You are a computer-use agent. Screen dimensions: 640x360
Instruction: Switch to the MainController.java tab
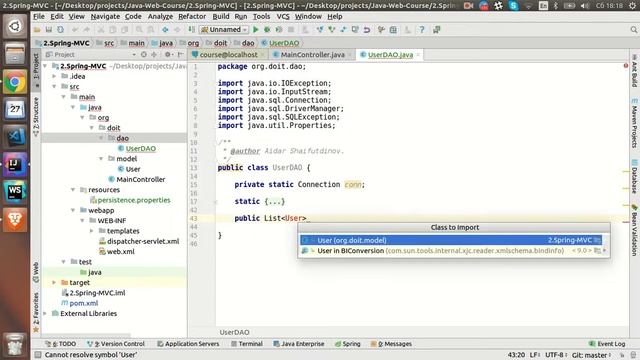[312, 55]
